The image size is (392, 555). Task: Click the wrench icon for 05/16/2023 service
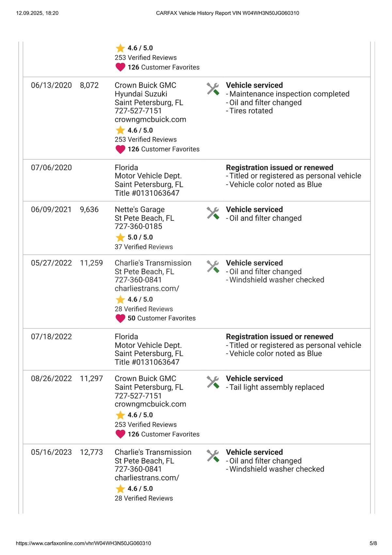click(x=213, y=456)
